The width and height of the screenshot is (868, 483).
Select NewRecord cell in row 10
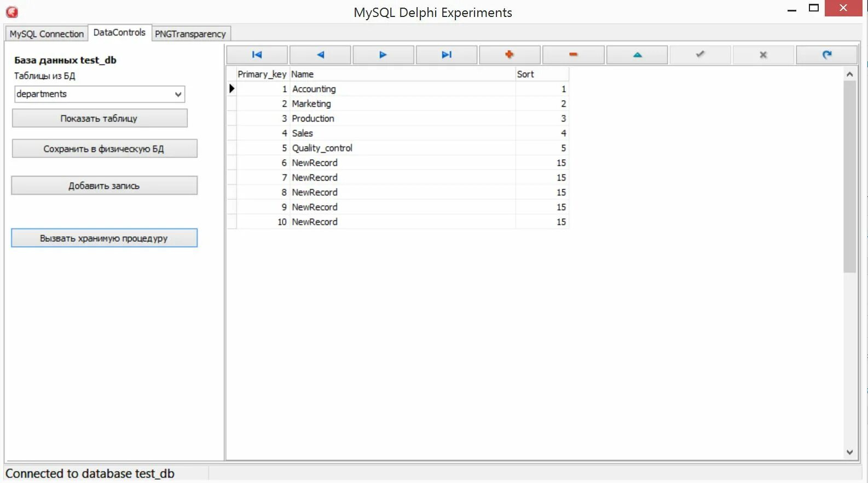pyautogui.click(x=402, y=222)
